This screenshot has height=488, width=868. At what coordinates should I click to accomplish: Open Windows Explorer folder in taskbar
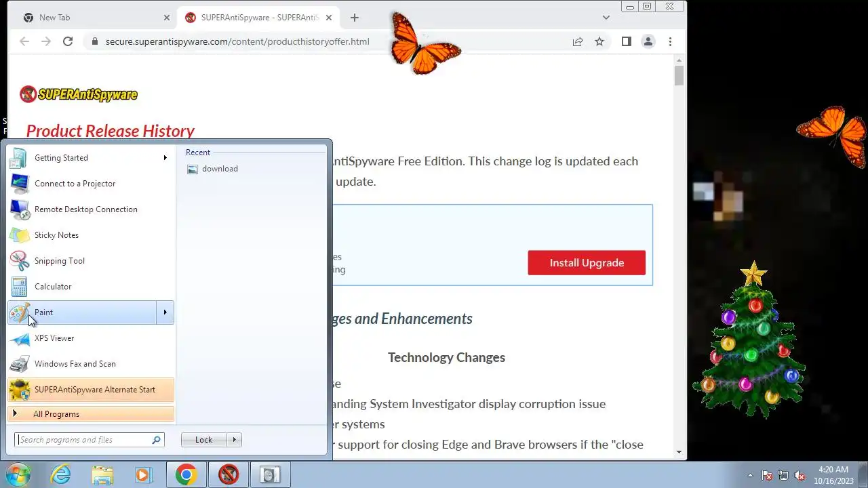[x=102, y=475]
